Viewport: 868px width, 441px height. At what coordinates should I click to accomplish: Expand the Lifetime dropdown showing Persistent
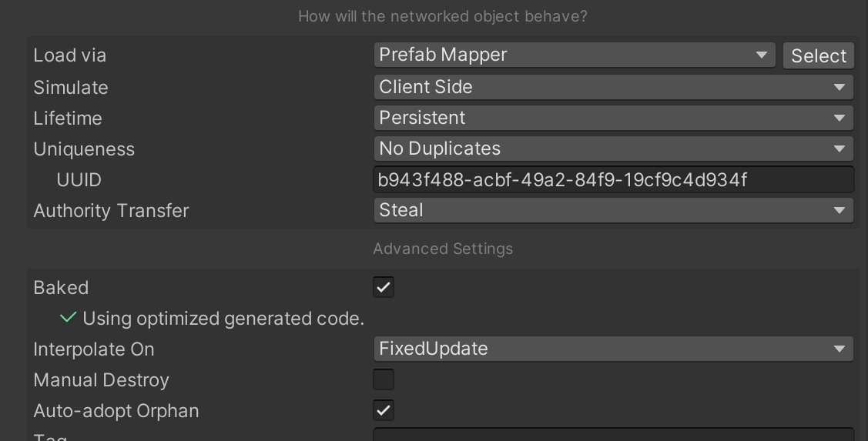point(613,118)
